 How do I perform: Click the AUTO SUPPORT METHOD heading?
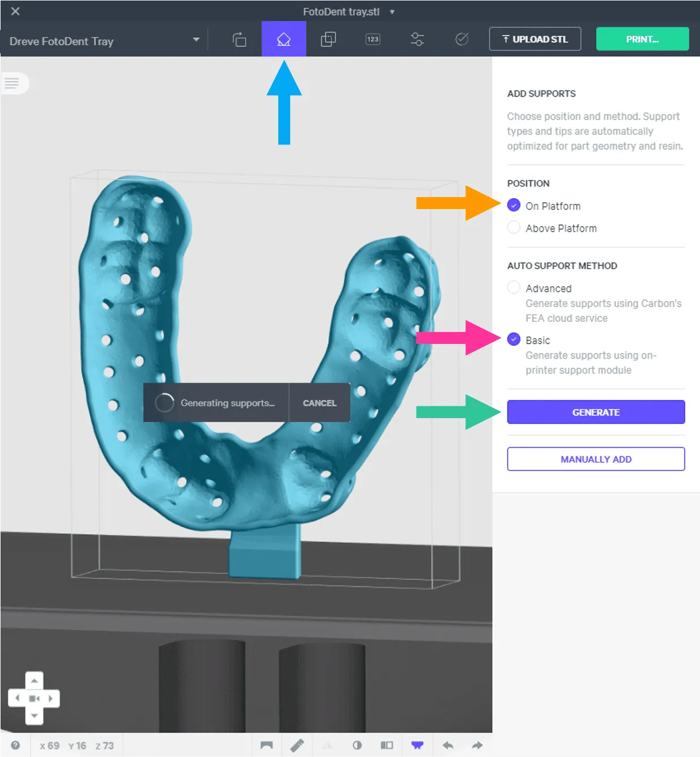pyautogui.click(x=562, y=266)
